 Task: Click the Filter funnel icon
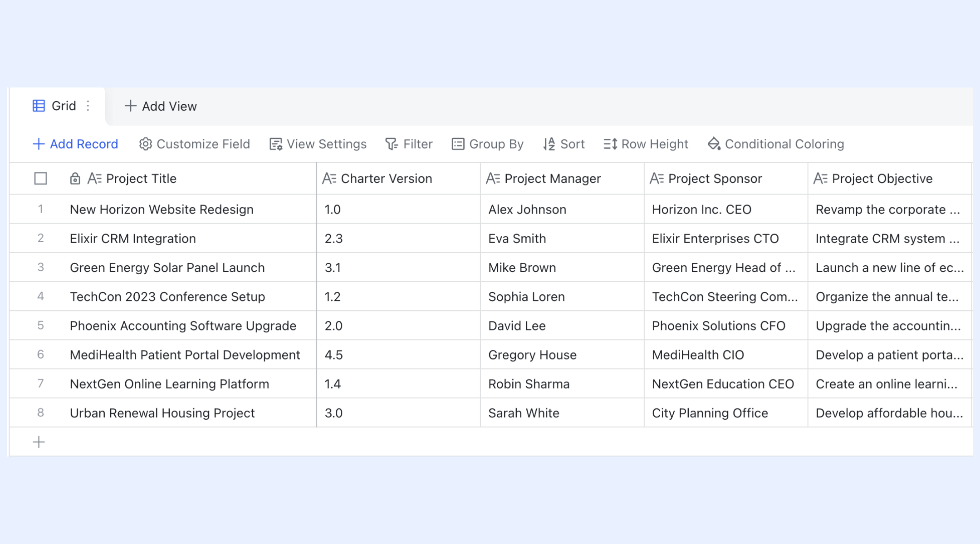pyautogui.click(x=392, y=144)
